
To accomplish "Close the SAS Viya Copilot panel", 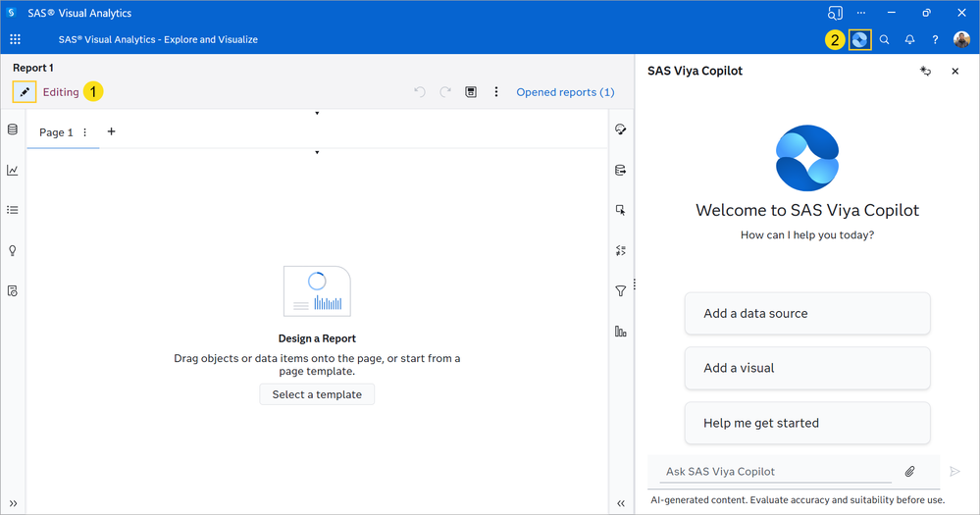I will click(x=955, y=72).
